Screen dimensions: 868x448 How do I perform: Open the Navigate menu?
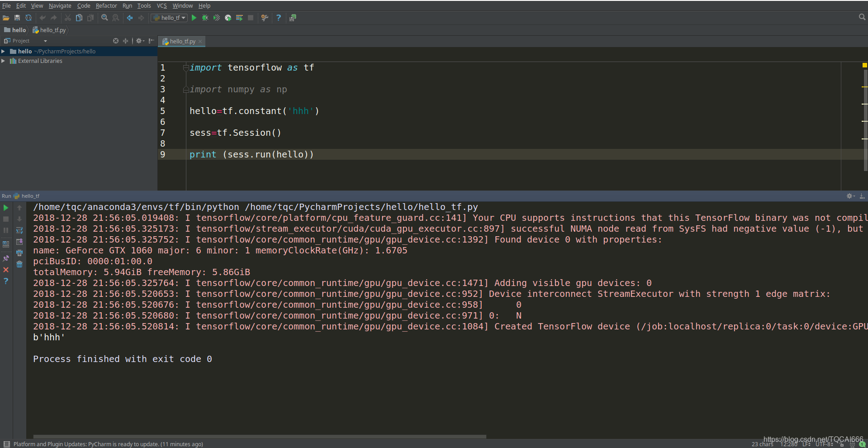point(60,5)
